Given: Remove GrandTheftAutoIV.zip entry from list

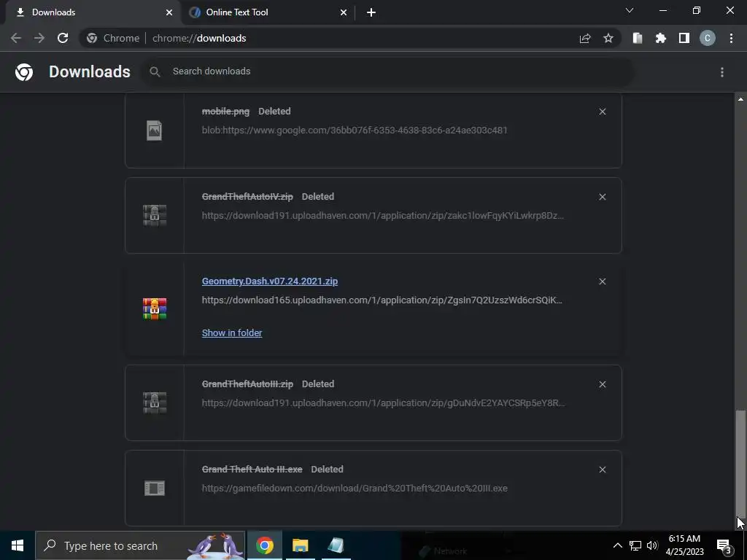Looking at the screenshot, I should (x=602, y=197).
